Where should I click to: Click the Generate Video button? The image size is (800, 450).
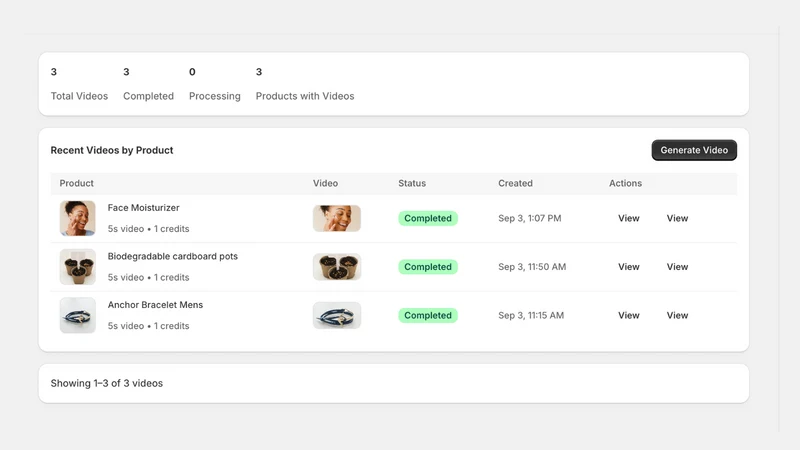[x=694, y=150]
